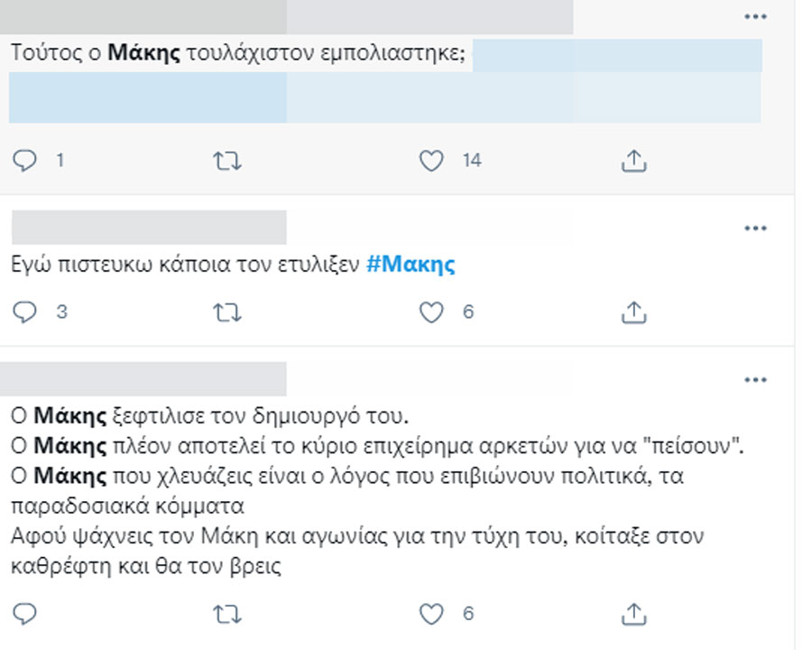Viewport: 812px width, 650px height.
Task: Share the tweet with 14 likes
Action: tap(634, 161)
